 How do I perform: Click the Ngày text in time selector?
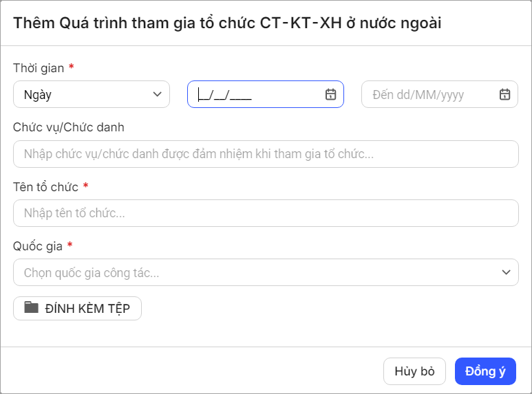coord(38,95)
